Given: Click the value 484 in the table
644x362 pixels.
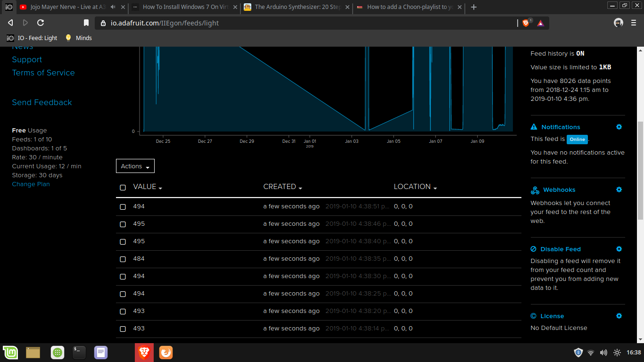Looking at the screenshot, I should pos(139,259).
